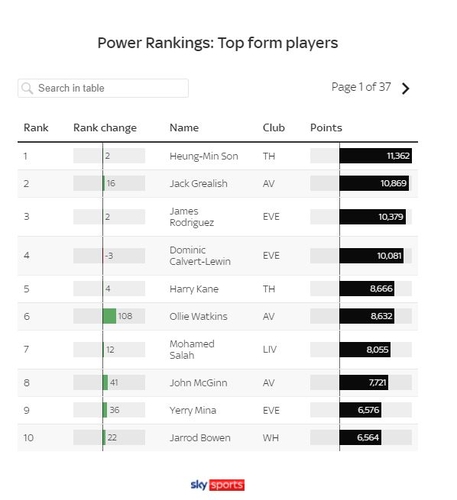The image size is (457, 500).
Task: Click Yerry Mina's 6,576 points bar
Action: tap(361, 410)
